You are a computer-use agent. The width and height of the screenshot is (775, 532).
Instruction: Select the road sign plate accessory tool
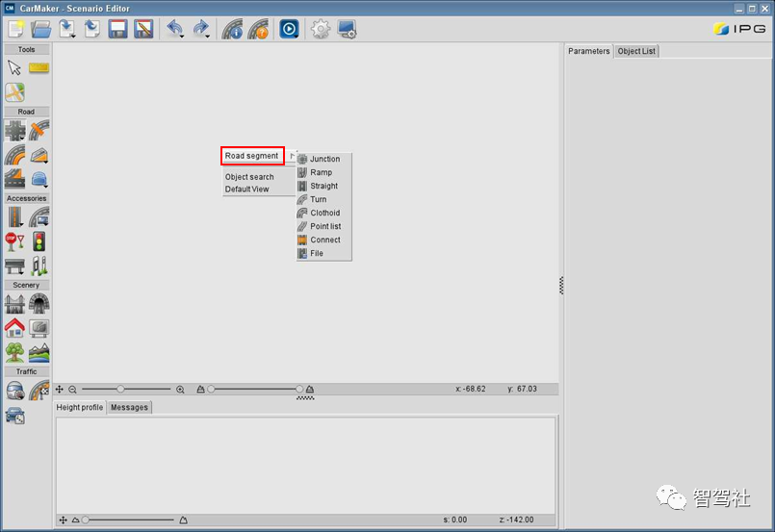[39, 216]
